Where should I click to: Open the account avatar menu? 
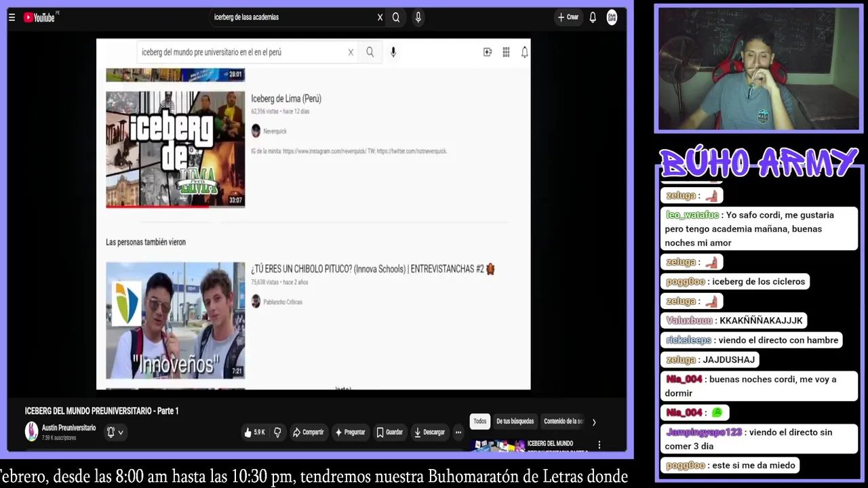(612, 17)
